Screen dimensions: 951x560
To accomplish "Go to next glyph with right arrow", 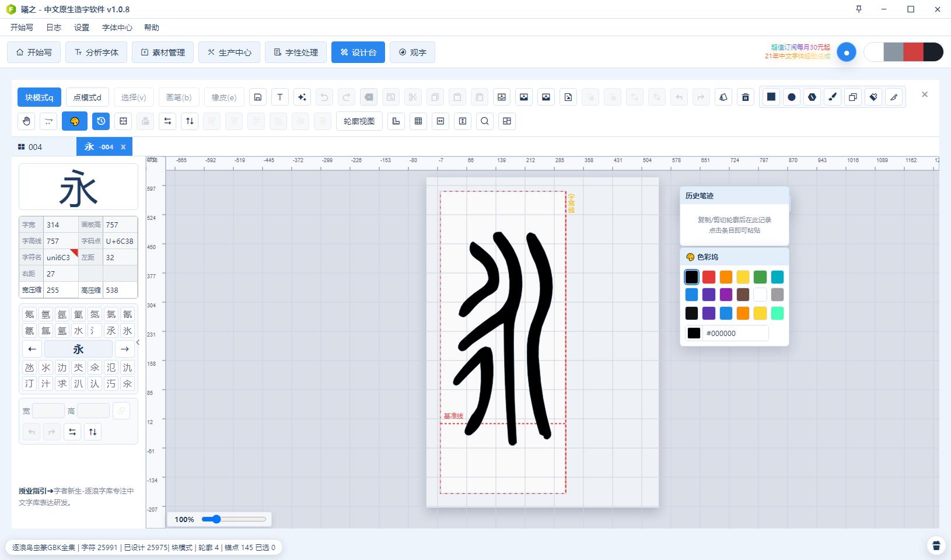I will 124,349.
